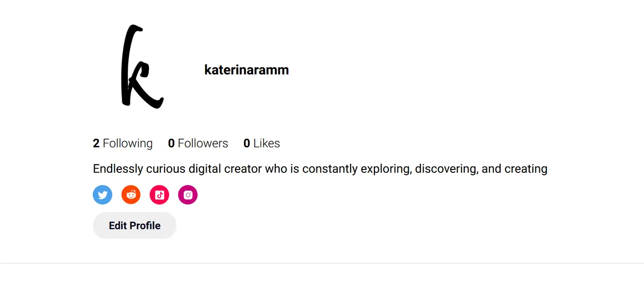
Task: Open the Instagram social link icon
Action: tap(188, 195)
